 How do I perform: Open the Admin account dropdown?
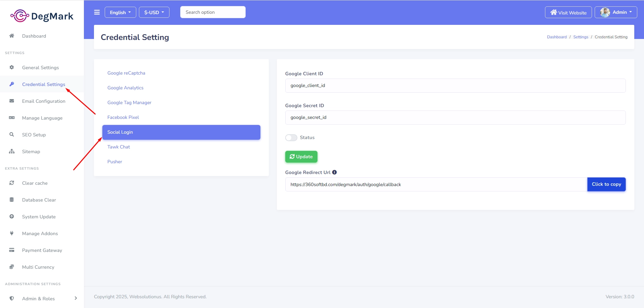[x=616, y=12]
